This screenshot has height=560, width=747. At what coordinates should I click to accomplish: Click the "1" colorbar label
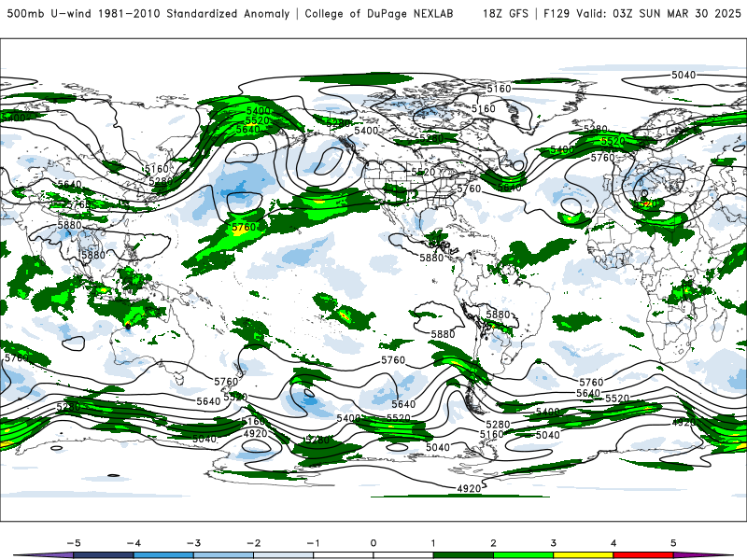[433, 543]
